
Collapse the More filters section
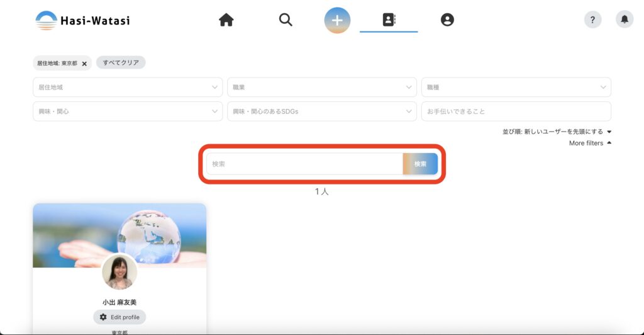click(x=590, y=144)
